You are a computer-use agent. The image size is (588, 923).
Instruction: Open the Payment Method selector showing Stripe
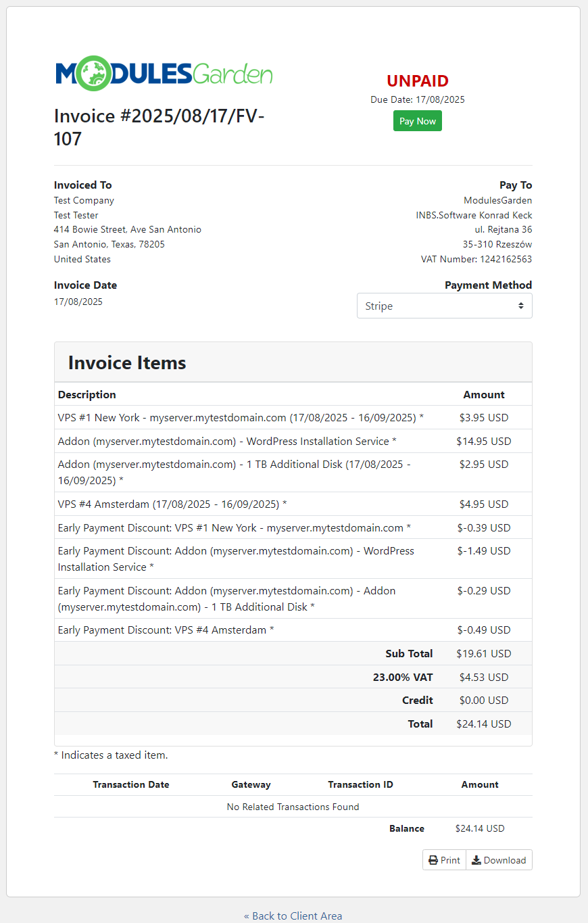click(444, 306)
